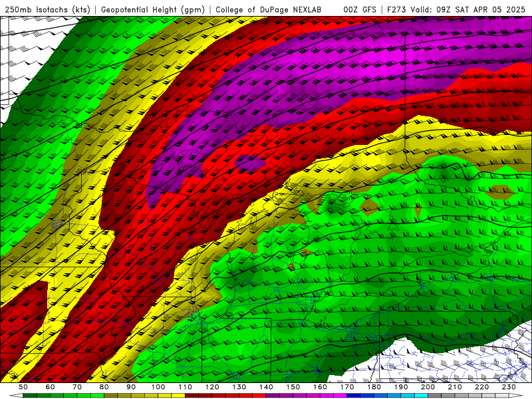Select the 90 label on the legend

(x=131, y=387)
